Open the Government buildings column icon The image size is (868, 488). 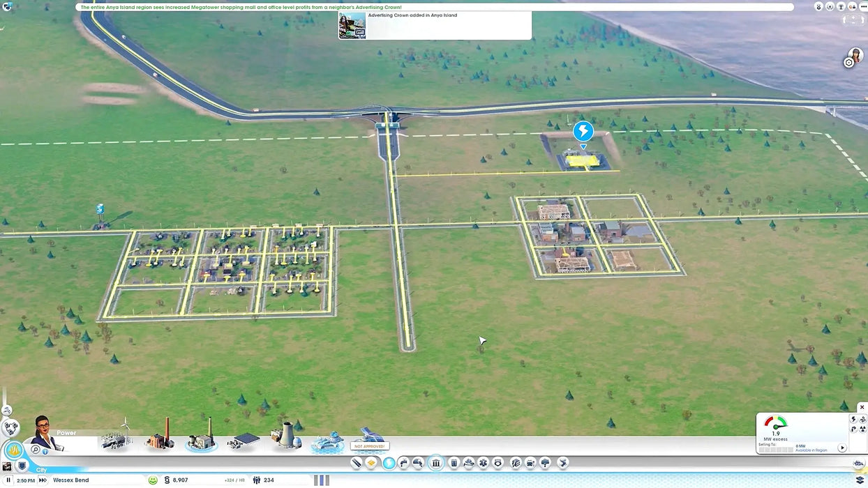click(x=436, y=463)
